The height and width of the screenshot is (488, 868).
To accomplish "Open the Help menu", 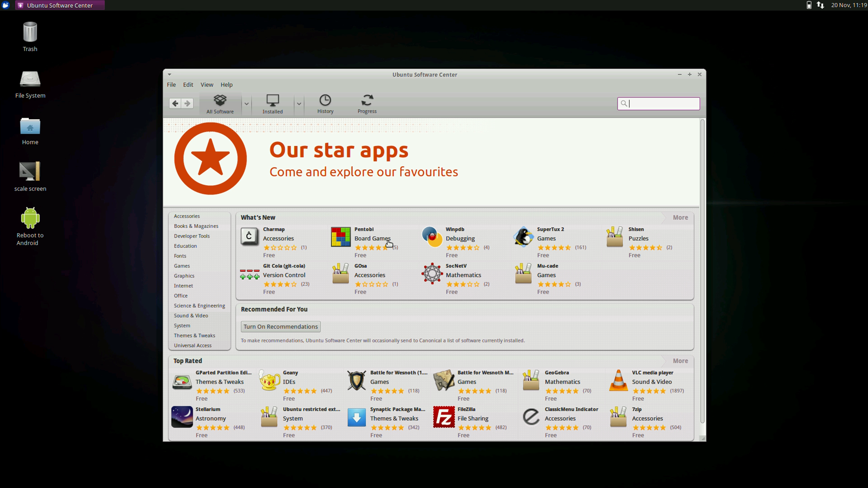I will pyautogui.click(x=226, y=84).
